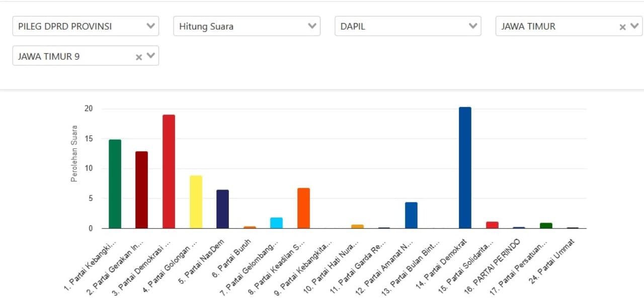
Task: Click the chevron arrow of PILEG DPRD PROVINSI
Action: [150, 26]
